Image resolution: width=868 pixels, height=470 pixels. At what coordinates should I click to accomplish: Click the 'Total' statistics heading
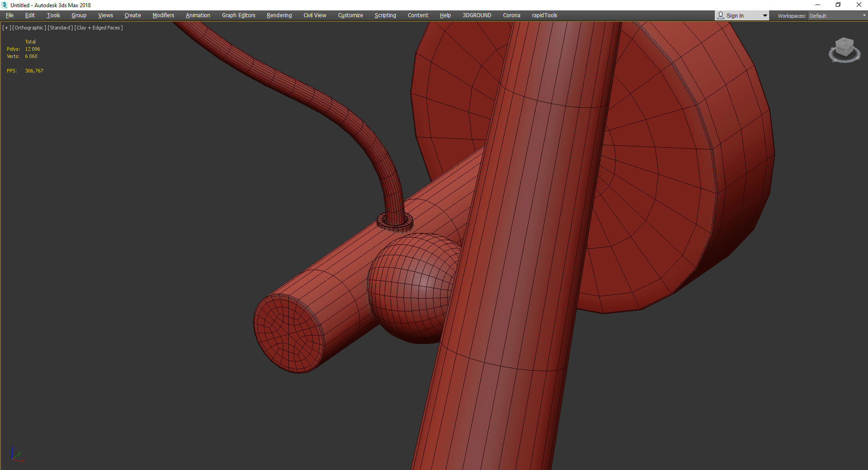30,42
